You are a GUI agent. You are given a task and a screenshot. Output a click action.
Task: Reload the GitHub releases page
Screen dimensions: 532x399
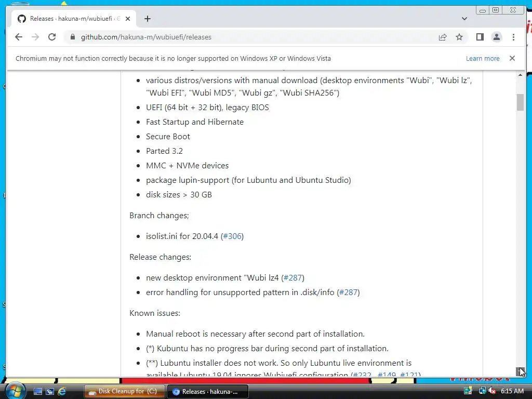(x=52, y=37)
